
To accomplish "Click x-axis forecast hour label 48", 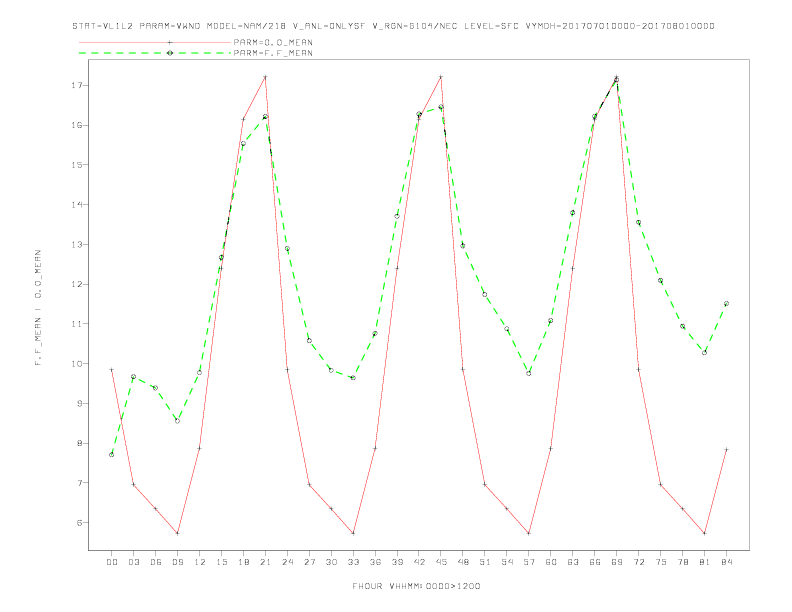I will click(463, 562).
